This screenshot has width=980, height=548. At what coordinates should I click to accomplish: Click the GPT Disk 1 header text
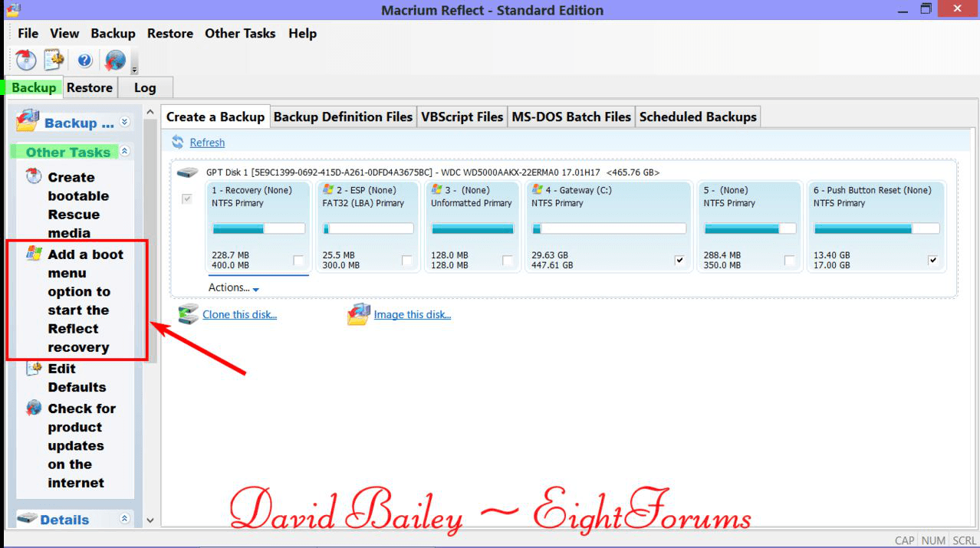[432, 173]
